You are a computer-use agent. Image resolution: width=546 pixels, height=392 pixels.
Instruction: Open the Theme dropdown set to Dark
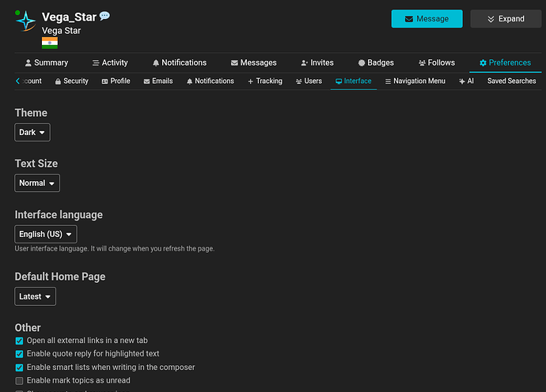click(x=32, y=133)
